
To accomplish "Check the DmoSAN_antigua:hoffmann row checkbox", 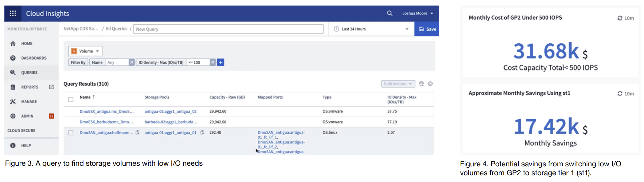I will point(71,133).
